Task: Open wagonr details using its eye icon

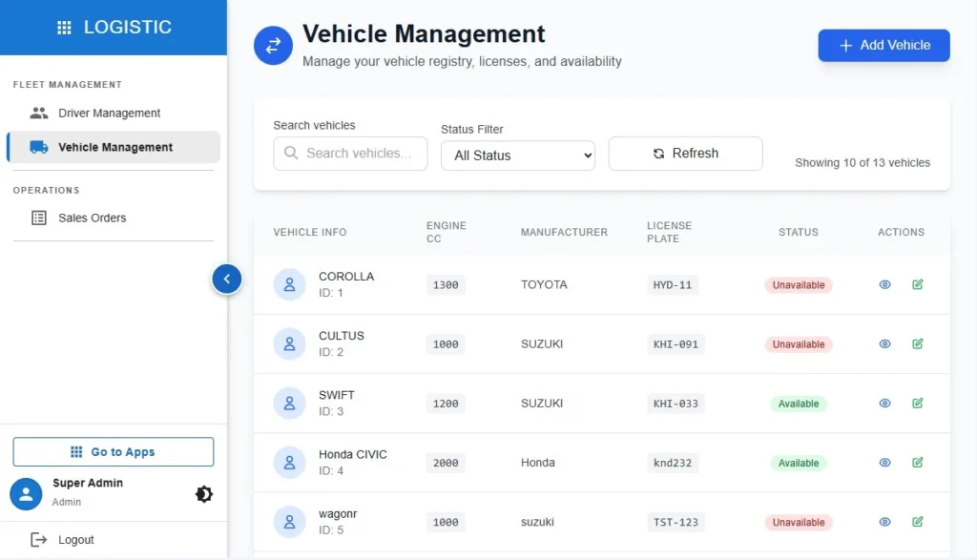Action: click(884, 522)
